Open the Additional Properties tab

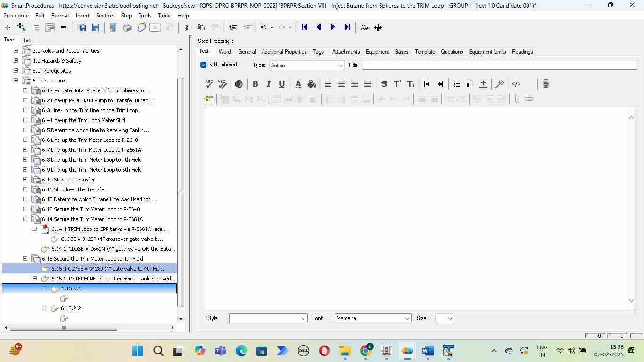[x=284, y=52]
